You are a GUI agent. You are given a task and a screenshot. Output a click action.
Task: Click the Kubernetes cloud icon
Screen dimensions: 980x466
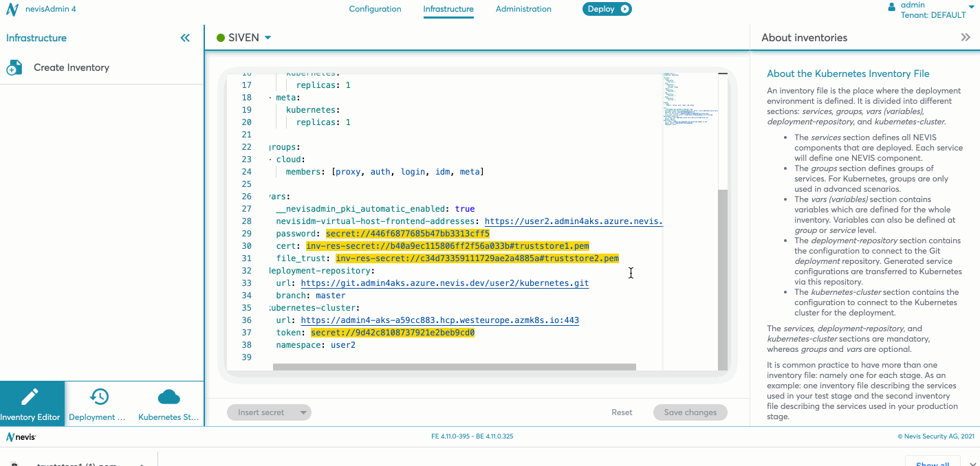click(168, 397)
